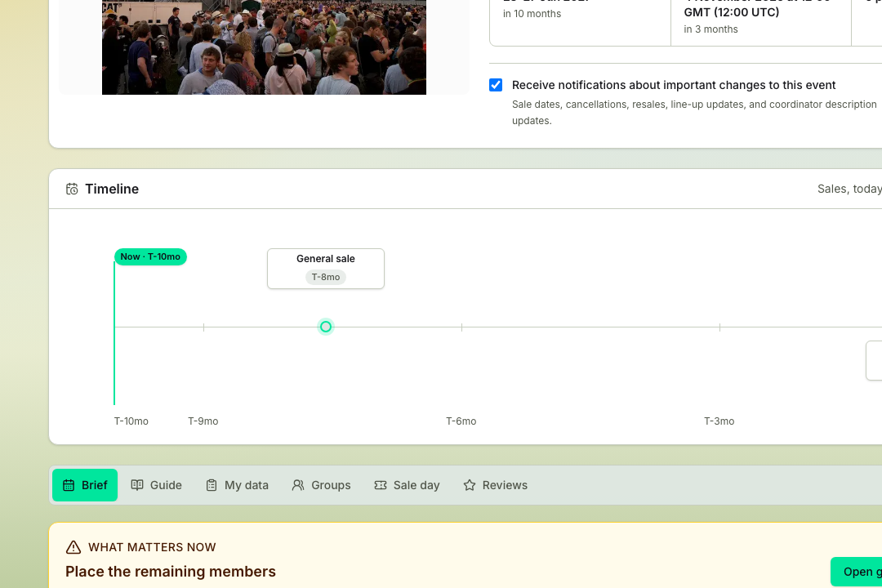Click the star icon beside Reviews
The height and width of the screenshot is (588, 882).
click(x=469, y=485)
